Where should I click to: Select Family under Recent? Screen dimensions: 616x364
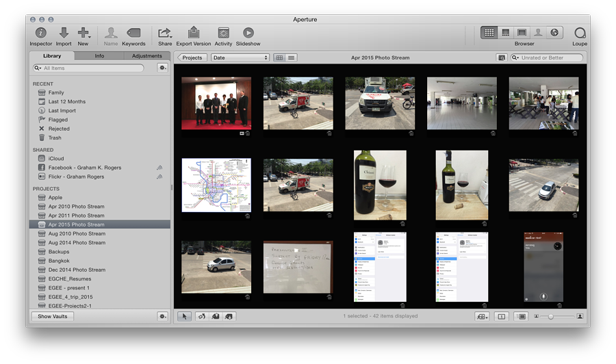(x=56, y=92)
